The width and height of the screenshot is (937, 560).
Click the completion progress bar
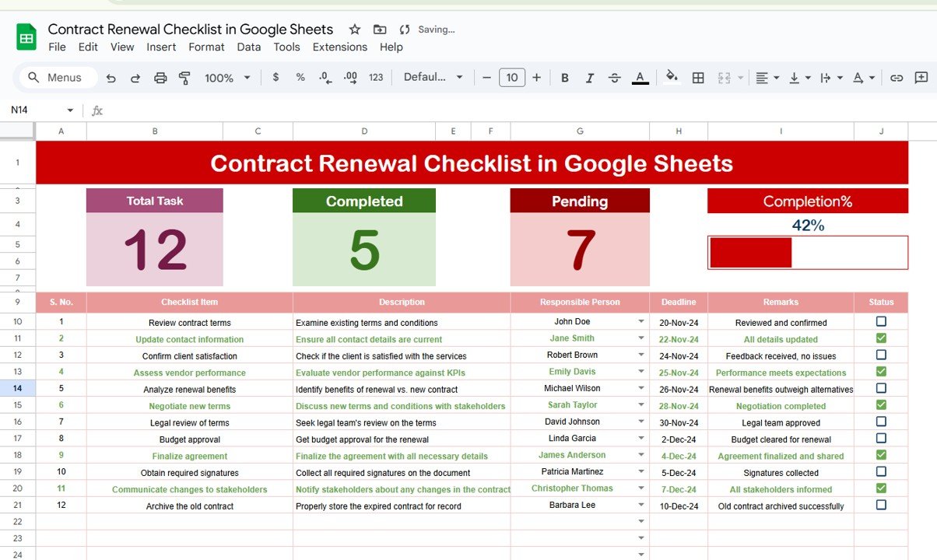[x=808, y=253]
